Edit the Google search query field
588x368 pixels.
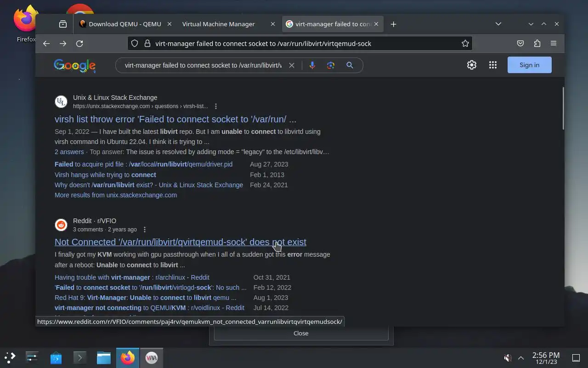(x=203, y=65)
